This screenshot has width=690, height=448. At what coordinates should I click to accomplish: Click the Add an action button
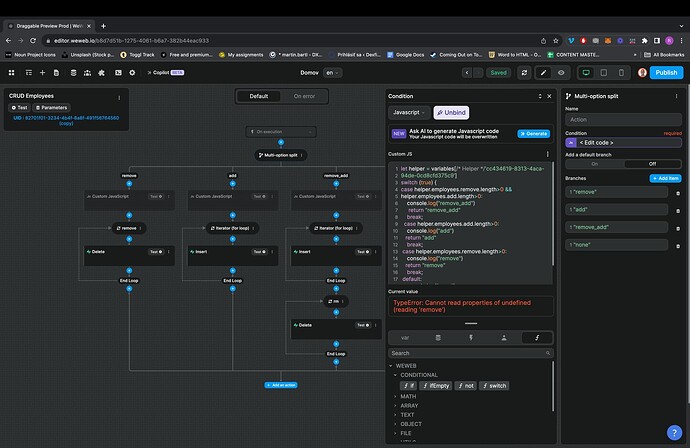pos(281,385)
